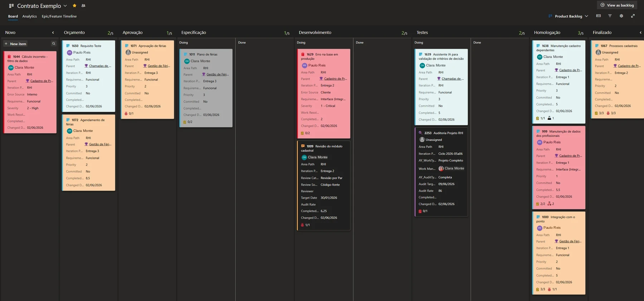The image size is (644, 301).
Task: Open the Epic/Feature Timeline tab
Action: point(59,16)
